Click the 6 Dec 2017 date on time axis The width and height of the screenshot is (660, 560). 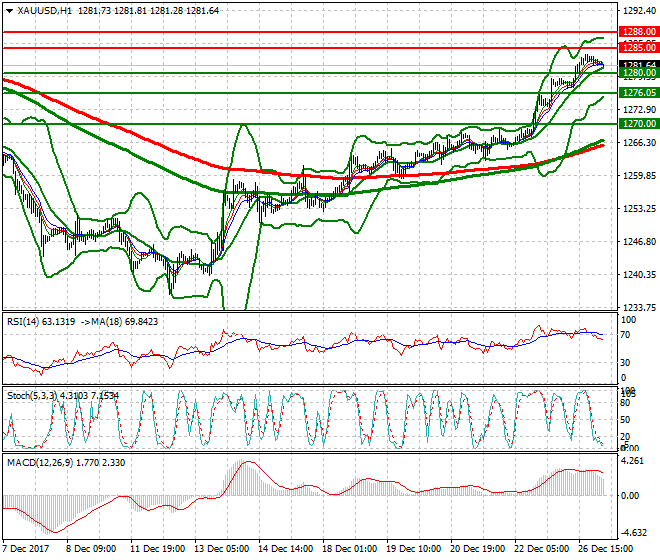coord(27,549)
